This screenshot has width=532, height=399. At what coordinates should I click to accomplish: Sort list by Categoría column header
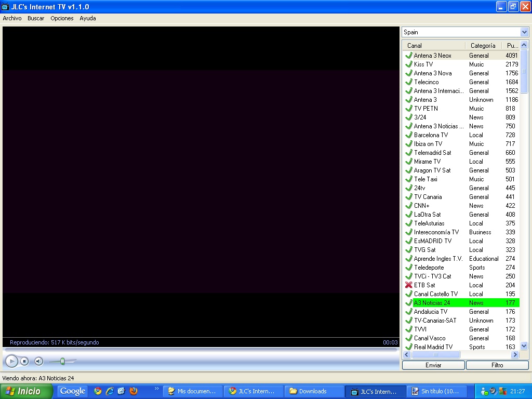[483, 46]
